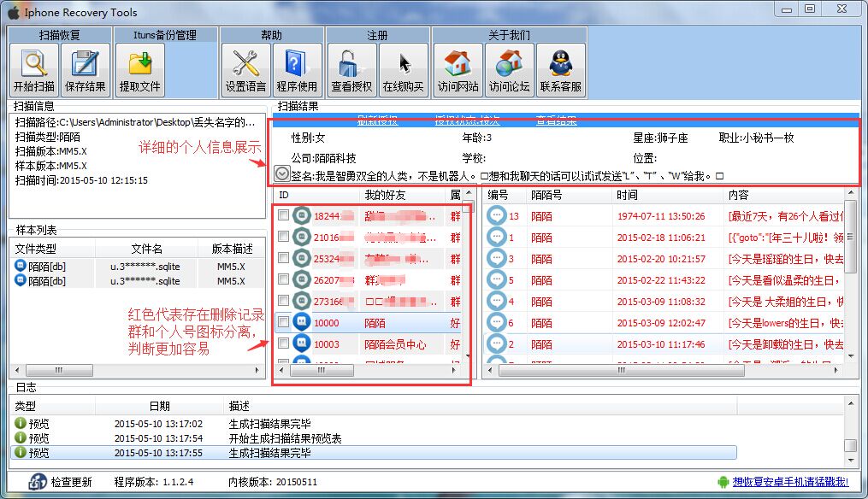Sort messages by 内容 column header
Viewport: 868px width, 499px height.
(x=783, y=195)
